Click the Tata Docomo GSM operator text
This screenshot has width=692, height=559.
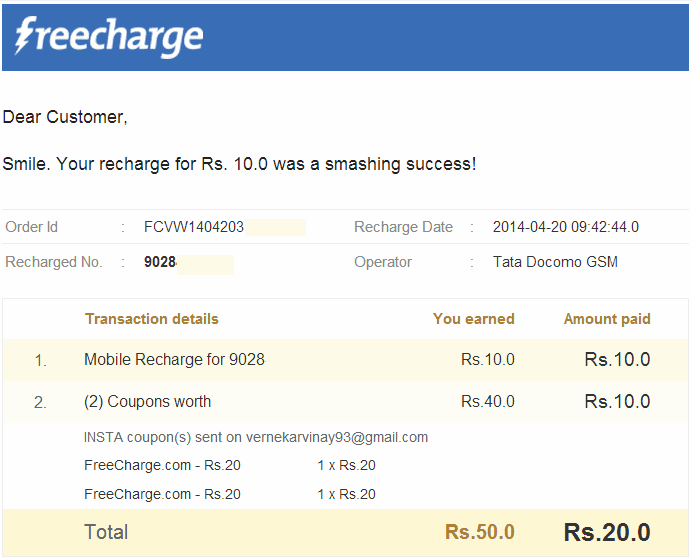pyautogui.click(x=555, y=262)
